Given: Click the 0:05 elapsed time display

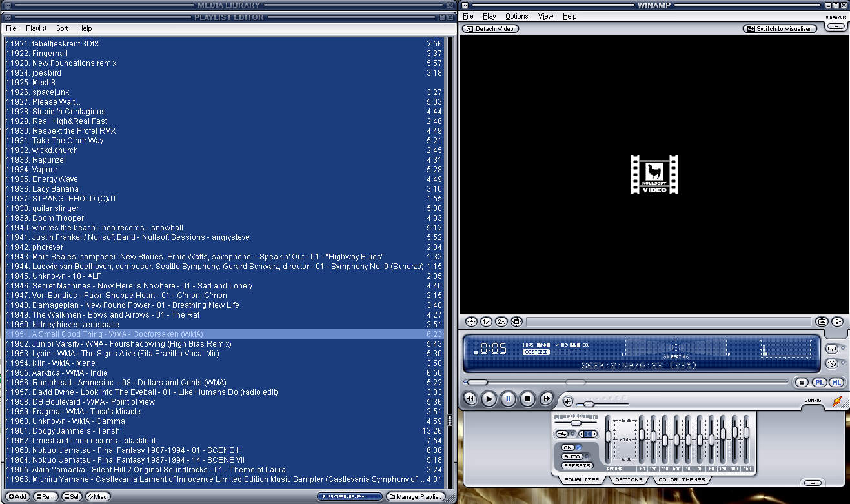Looking at the screenshot, I should (493, 349).
